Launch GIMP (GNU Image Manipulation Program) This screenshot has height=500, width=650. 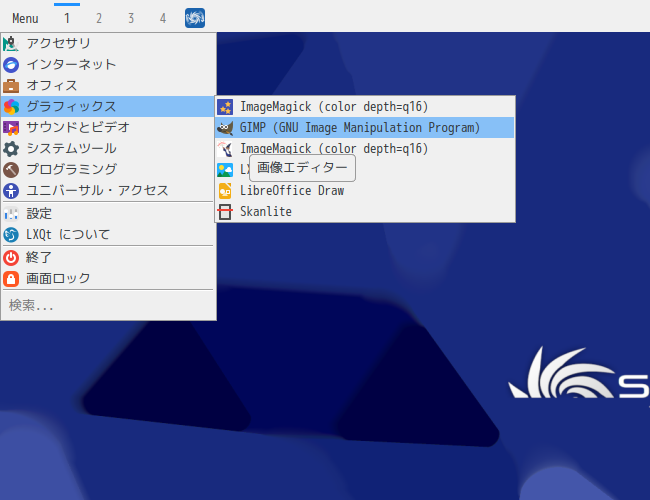pos(365,128)
